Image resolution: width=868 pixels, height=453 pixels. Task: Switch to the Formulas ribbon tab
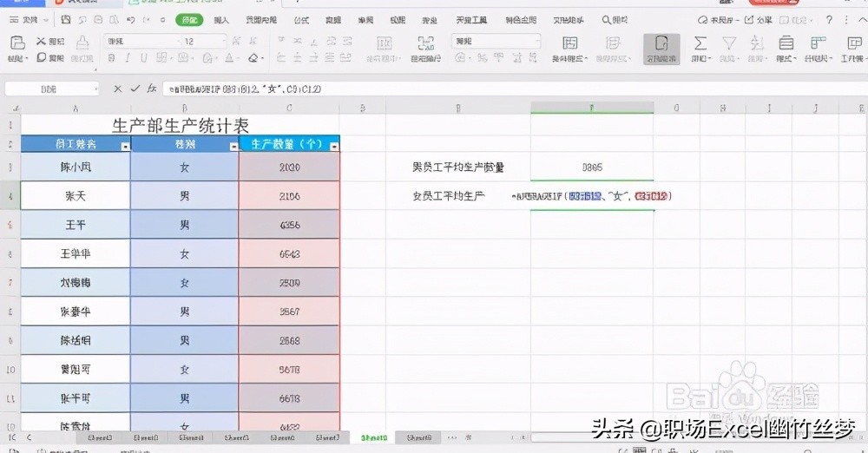302,20
